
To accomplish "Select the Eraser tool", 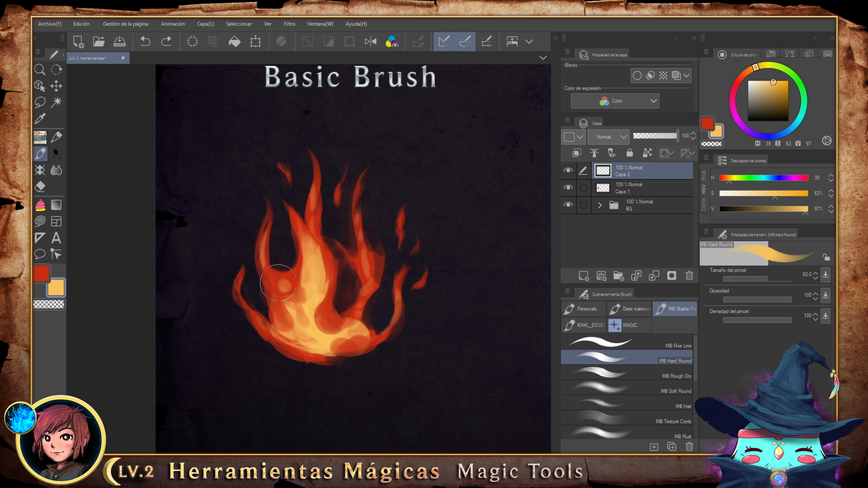I will coord(40,187).
